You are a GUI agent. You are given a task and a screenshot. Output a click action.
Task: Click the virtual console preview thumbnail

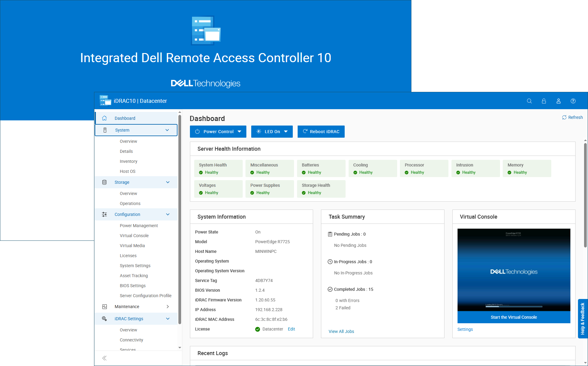pyautogui.click(x=514, y=270)
